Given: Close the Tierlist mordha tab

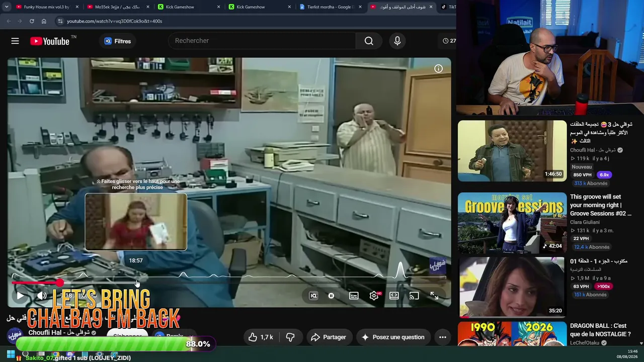Looking at the screenshot, I should click(360, 7).
